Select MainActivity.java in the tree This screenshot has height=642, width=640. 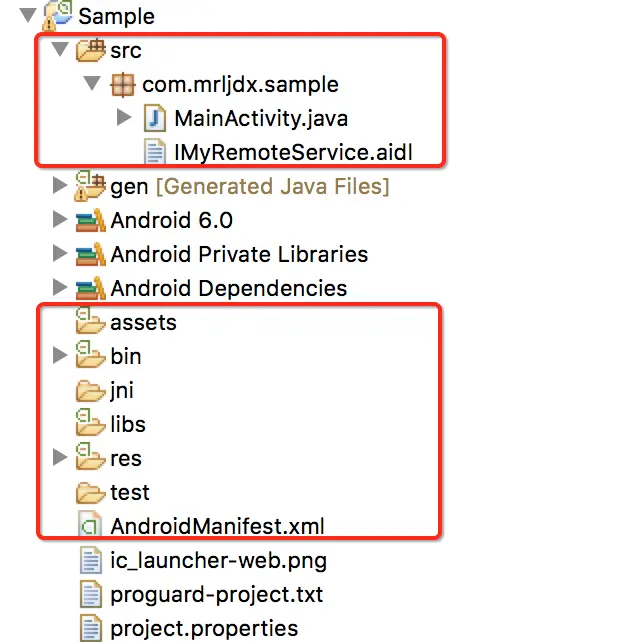[261, 119]
